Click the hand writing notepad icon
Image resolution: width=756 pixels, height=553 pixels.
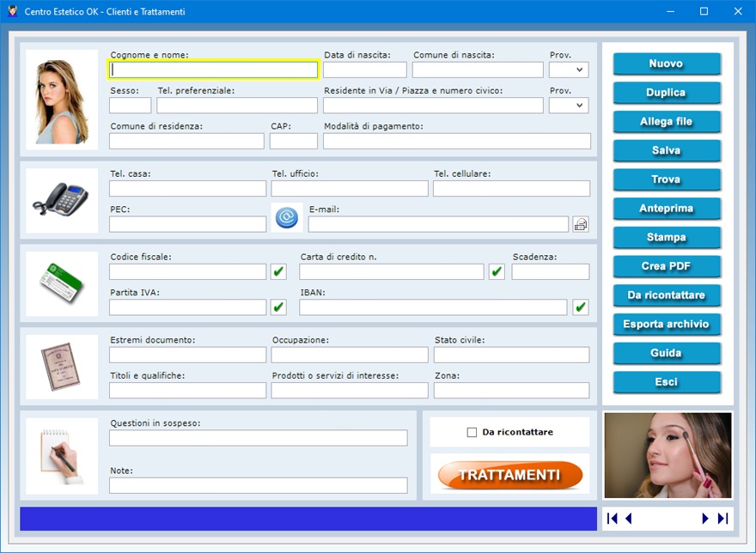(x=61, y=456)
